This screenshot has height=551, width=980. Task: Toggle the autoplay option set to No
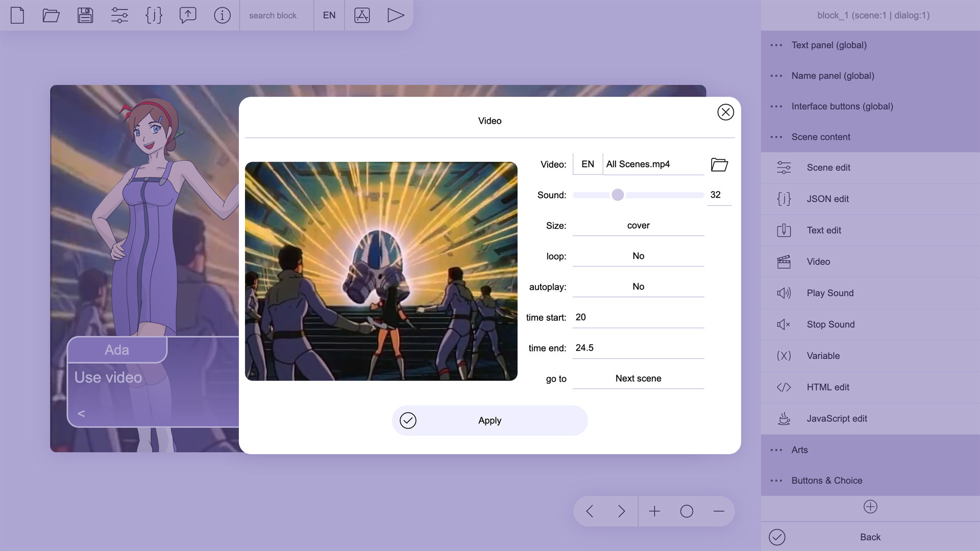click(638, 287)
